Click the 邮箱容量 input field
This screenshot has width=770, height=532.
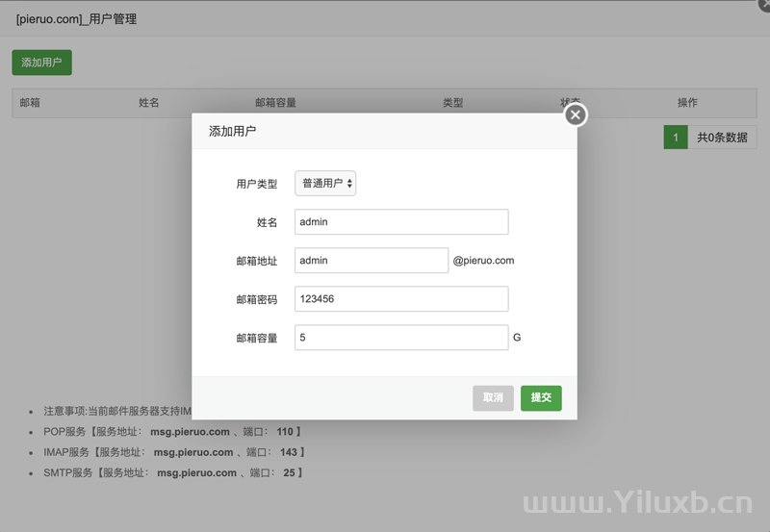click(400, 338)
